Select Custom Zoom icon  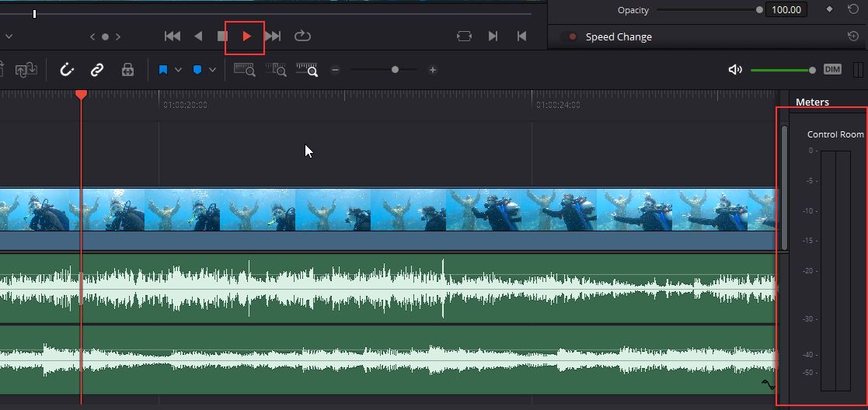click(x=307, y=70)
